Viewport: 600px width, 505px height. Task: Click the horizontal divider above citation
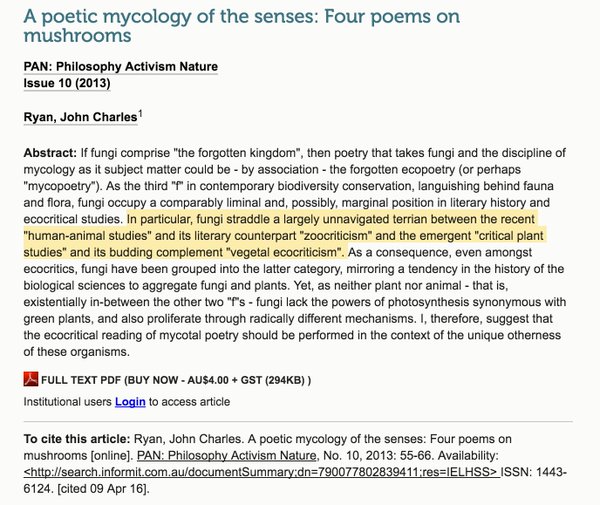(x=298, y=421)
